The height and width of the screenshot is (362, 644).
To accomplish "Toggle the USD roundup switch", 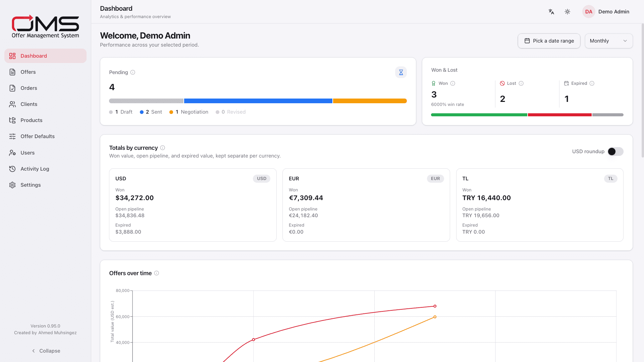I will click(615, 152).
